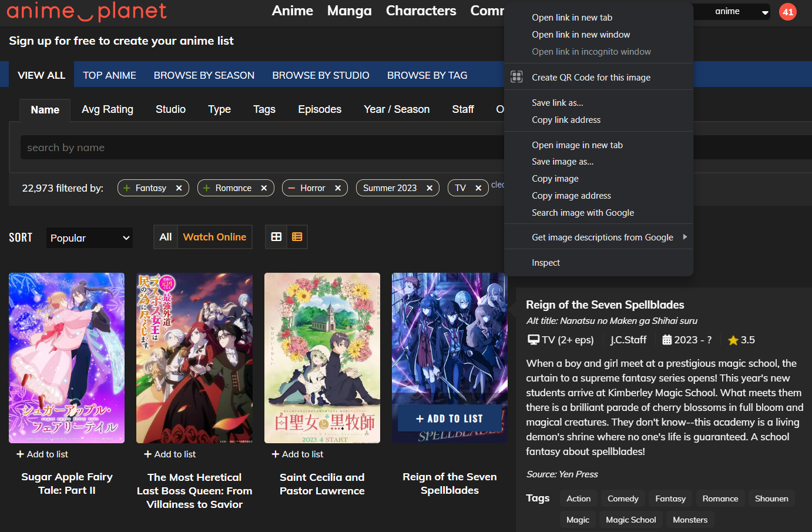Image resolution: width=812 pixels, height=532 pixels.
Task: Open the anime search category dropdown
Action: [x=732, y=11]
